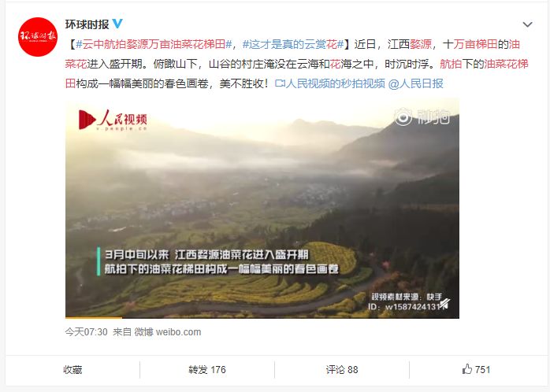Click the 环球时报 account name
Viewport: 550px width, 392px height.
coord(87,24)
